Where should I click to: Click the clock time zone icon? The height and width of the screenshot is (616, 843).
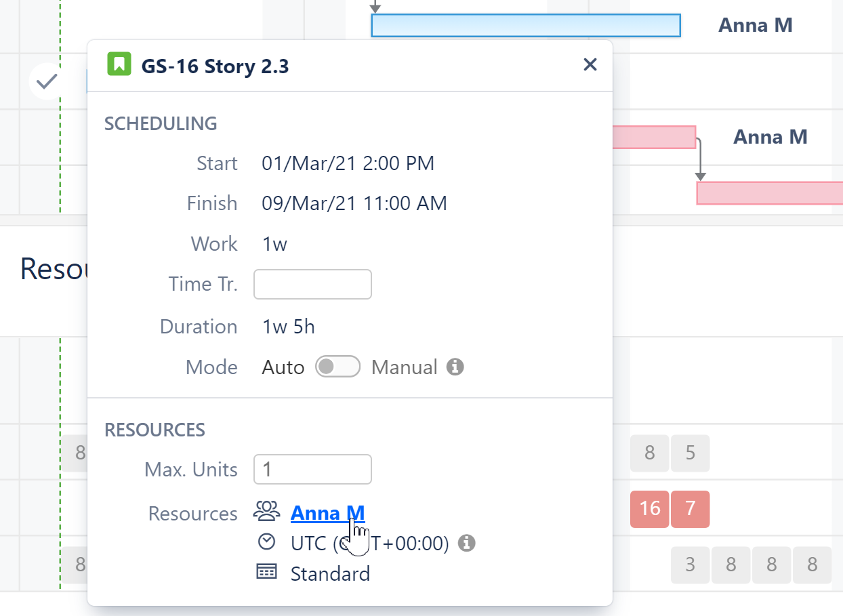[267, 542]
